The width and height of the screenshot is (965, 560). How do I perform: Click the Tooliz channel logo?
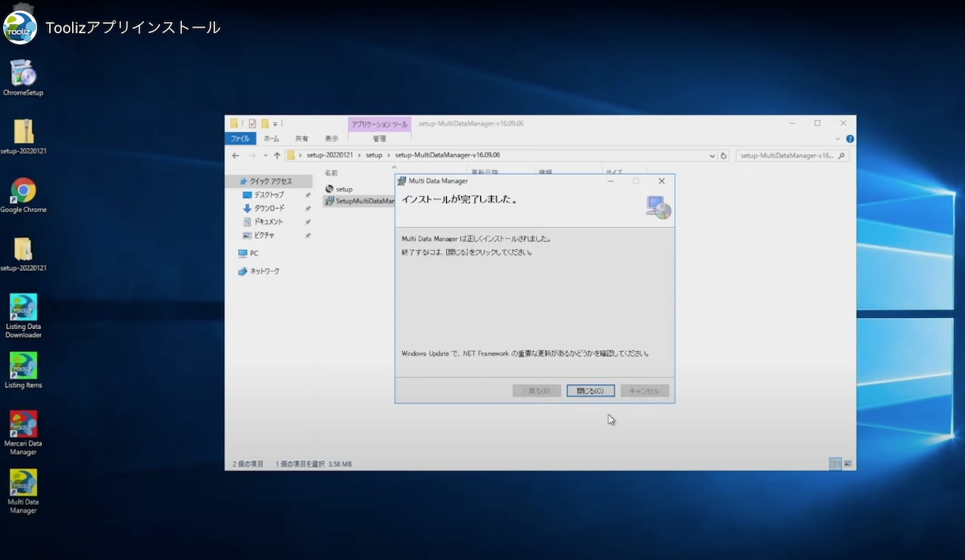coord(20,28)
